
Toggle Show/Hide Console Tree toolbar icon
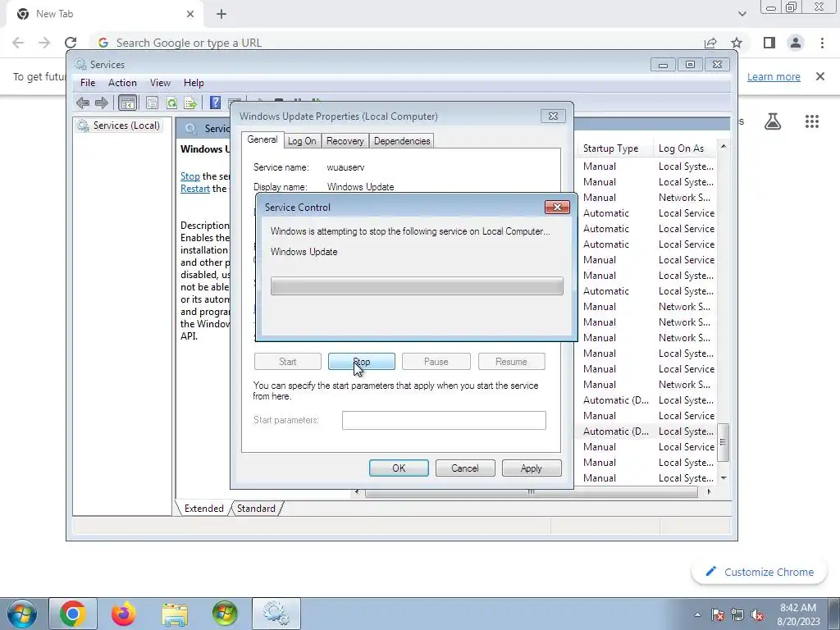127,103
